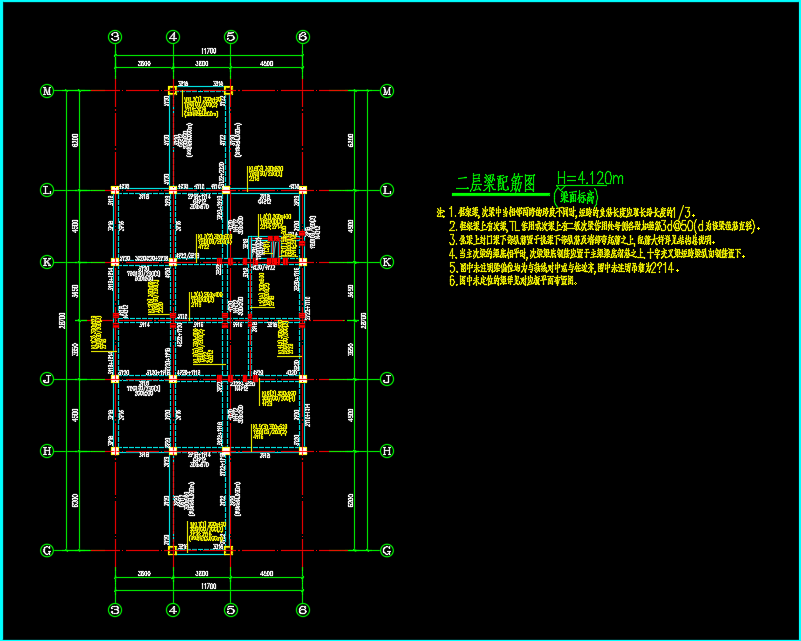Viewport: 801px width, 641px height.
Task: Click the left axis bubble J
Action: click(47, 379)
